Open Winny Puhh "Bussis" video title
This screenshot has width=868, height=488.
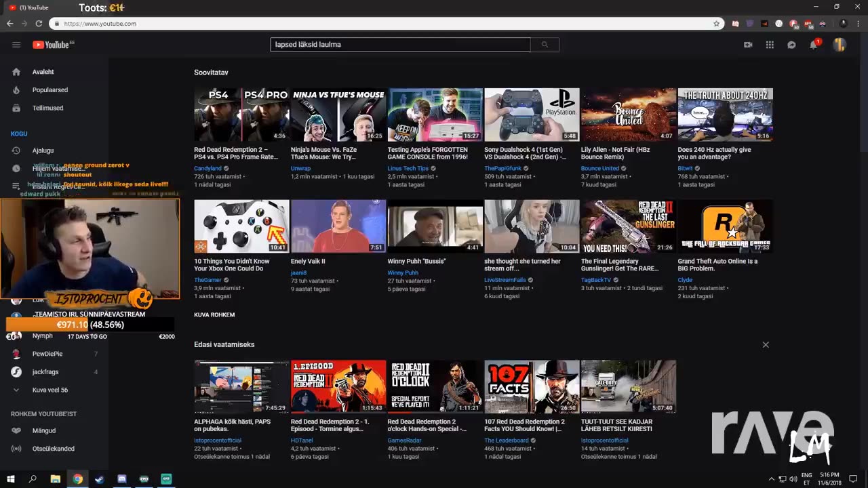[x=416, y=261]
